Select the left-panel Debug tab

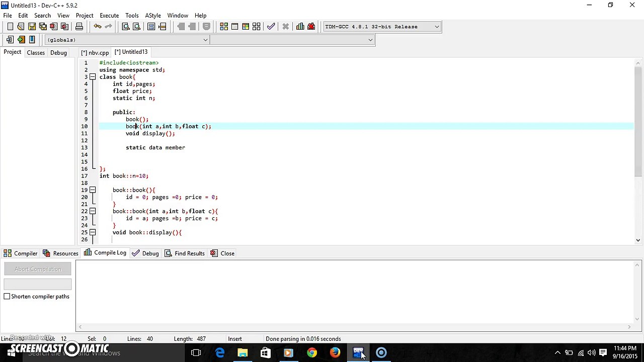click(58, 52)
